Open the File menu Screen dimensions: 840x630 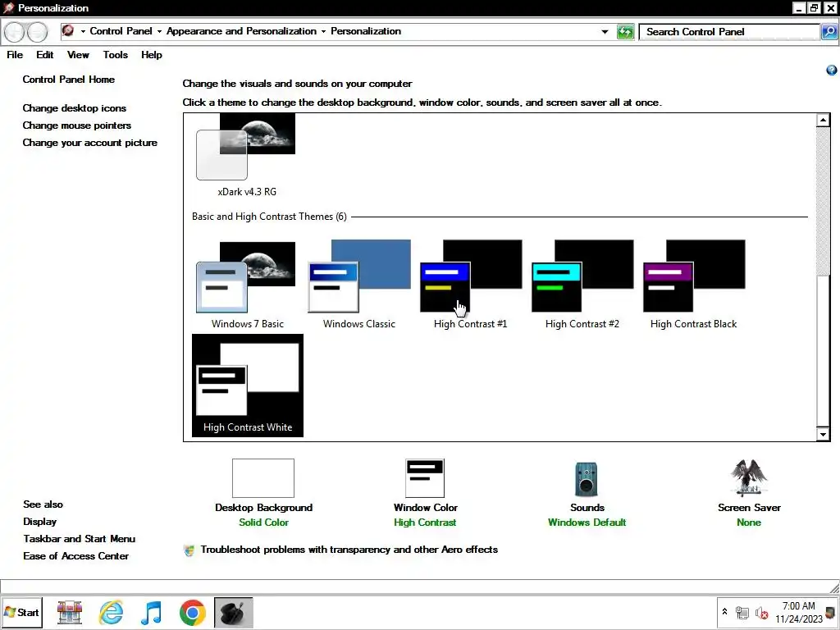(x=15, y=55)
